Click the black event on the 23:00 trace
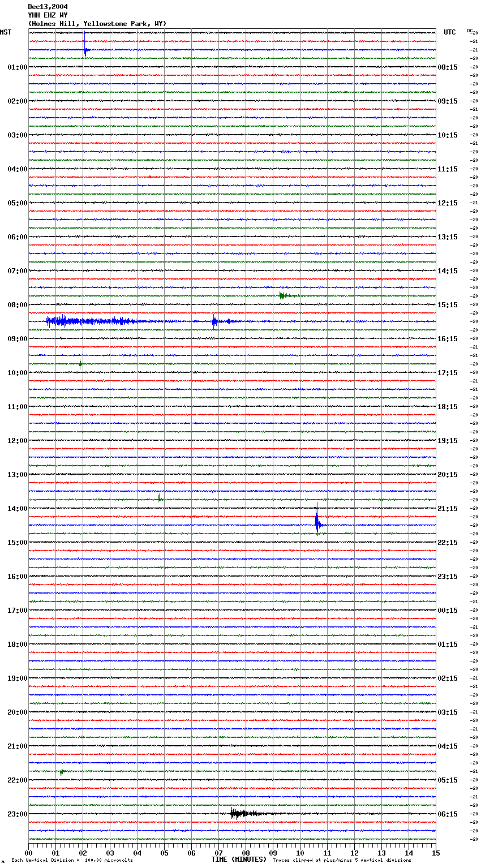The height and width of the screenshot is (868, 481). (249, 814)
